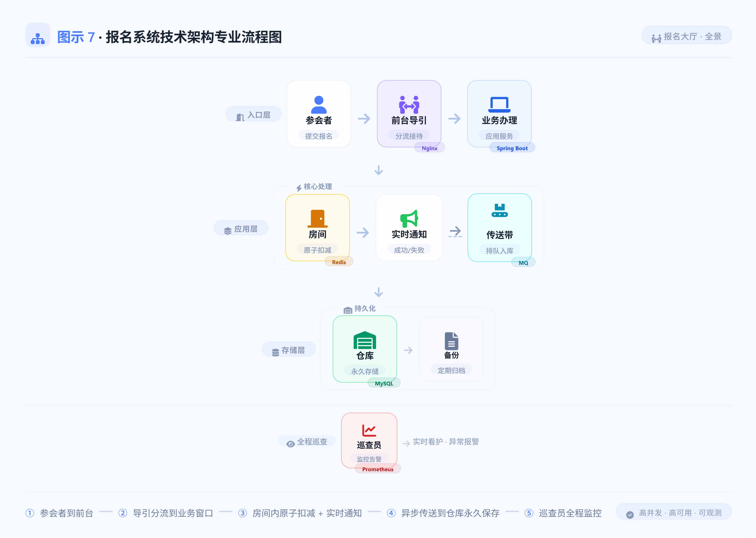Click the 前台导引 people-arrows icon
Viewport: 756px width, 538px height.
pos(409,105)
